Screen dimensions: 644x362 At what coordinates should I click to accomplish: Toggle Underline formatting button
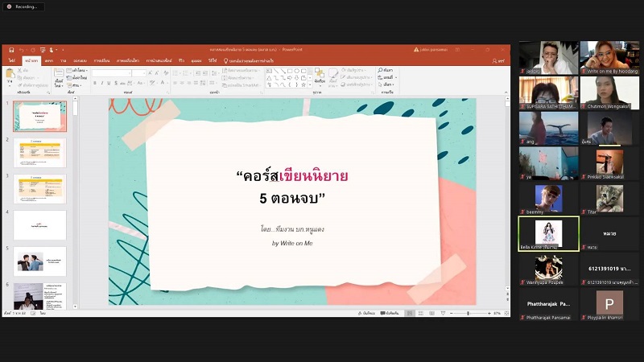(109, 83)
